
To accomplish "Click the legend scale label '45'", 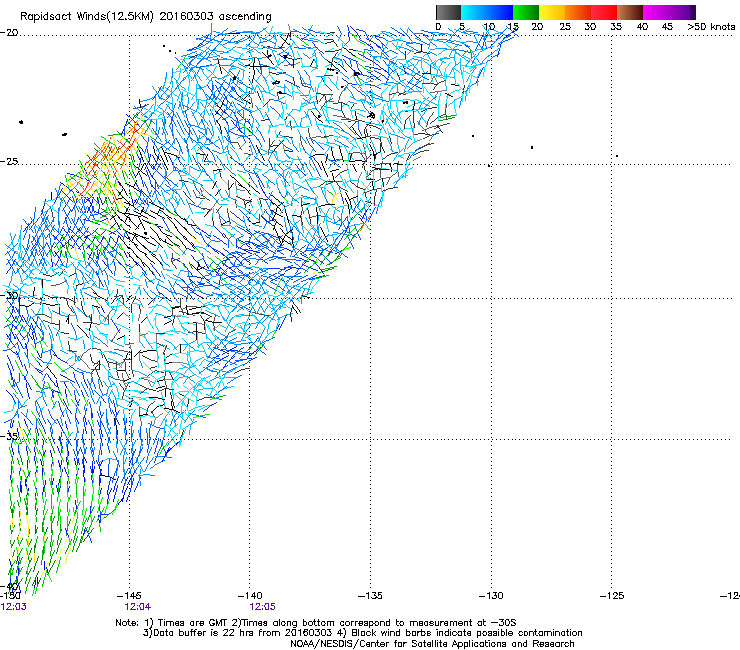I will 667,27.
